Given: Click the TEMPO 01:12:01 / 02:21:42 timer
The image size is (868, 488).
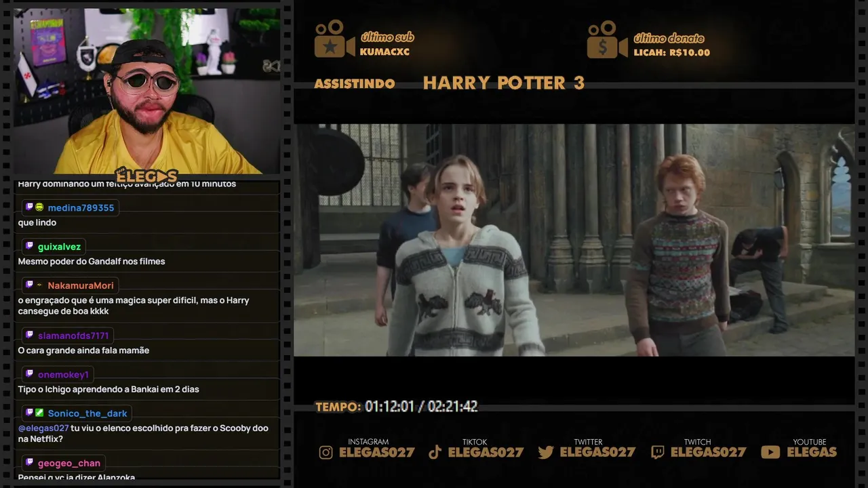Looking at the screenshot, I should tap(397, 407).
